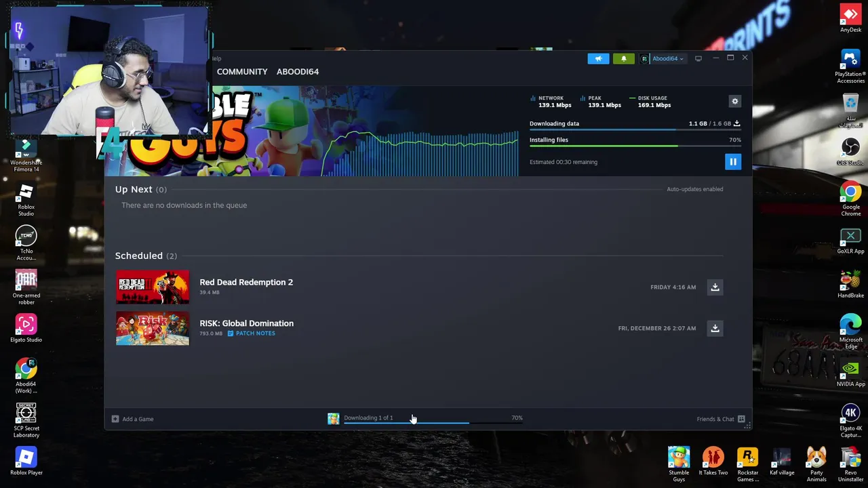
Task: Open NVIDIA App desktop shortcut
Action: click(850, 374)
